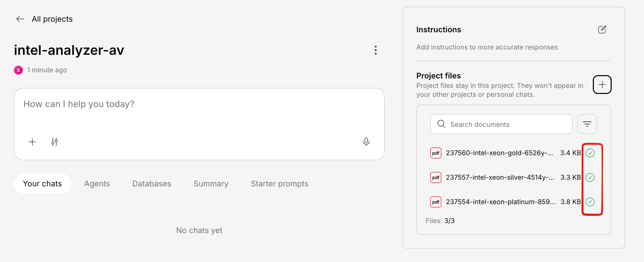Switch to the Databases tab
The width and height of the screenshot is (644, 262).
click(152, 184)
